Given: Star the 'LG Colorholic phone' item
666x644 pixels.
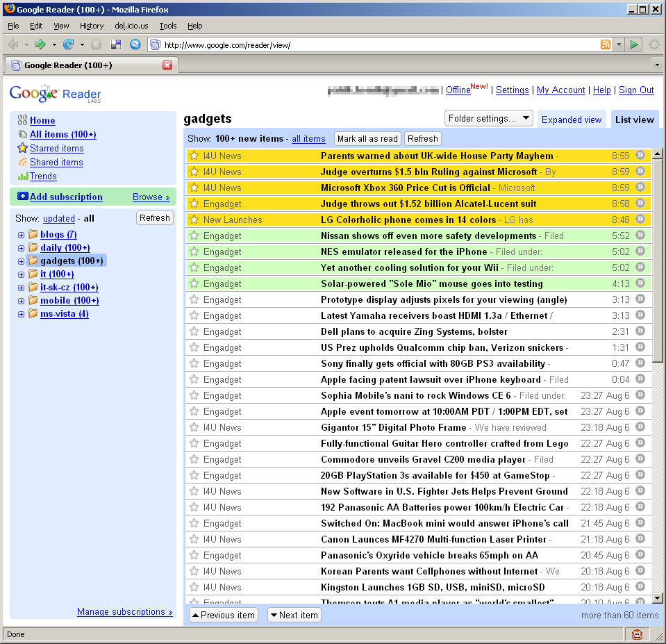Looking at the screenshot, I should pyautogui.click(x=194, y=220).
